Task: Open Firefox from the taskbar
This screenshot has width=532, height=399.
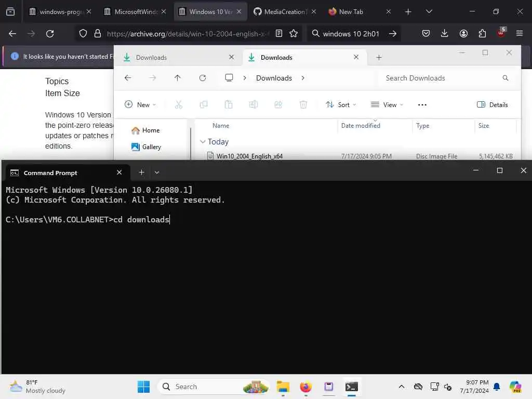Action: point(305,387)
